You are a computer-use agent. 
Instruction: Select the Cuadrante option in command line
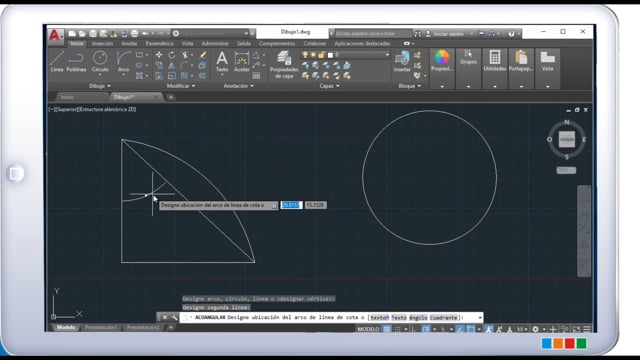tap(444, 317)
